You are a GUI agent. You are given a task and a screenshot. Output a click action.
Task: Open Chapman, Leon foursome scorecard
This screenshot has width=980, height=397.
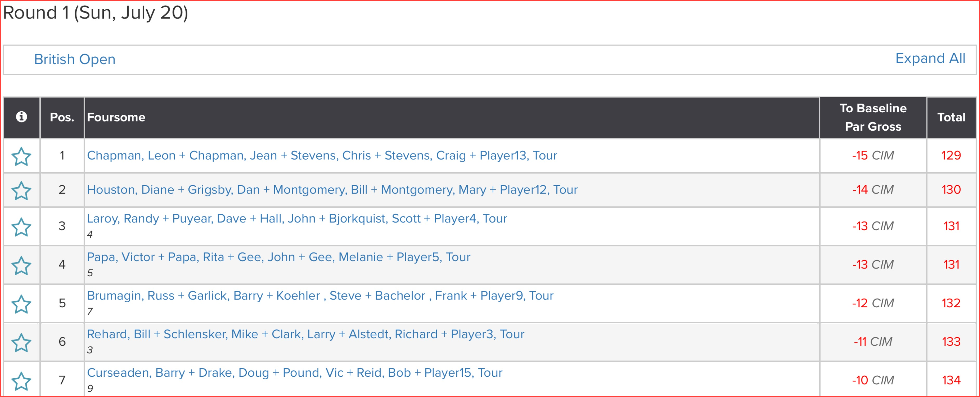tap(322, 155)
